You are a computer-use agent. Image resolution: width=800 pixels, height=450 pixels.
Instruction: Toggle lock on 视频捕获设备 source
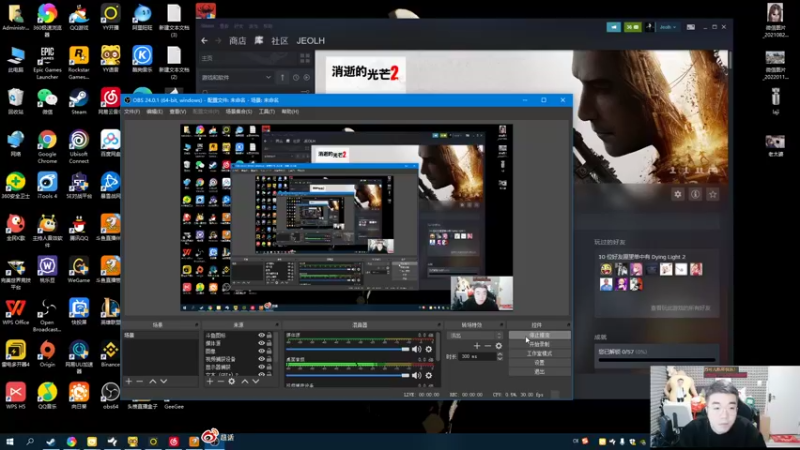tap(269, 359)
